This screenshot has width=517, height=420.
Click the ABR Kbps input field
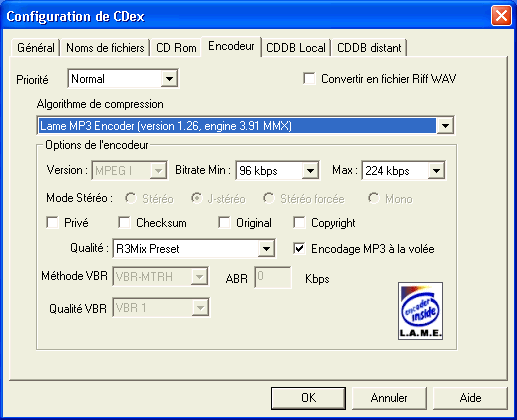click(x=273, y=277)
